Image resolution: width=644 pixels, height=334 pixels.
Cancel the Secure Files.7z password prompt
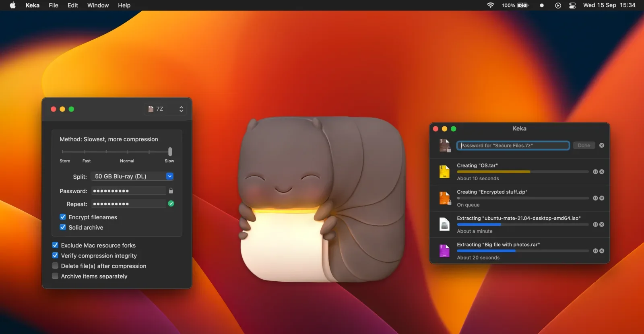point(602,145)
